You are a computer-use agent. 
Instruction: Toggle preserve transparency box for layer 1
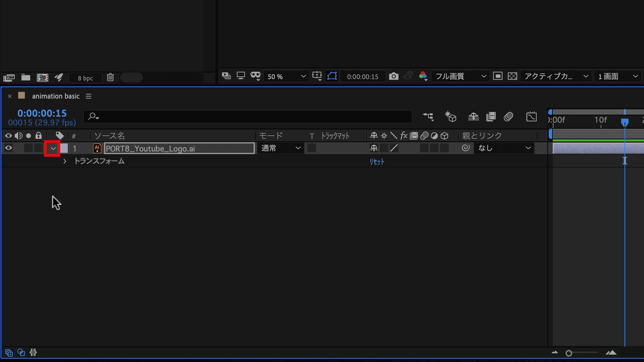(312, 148)
